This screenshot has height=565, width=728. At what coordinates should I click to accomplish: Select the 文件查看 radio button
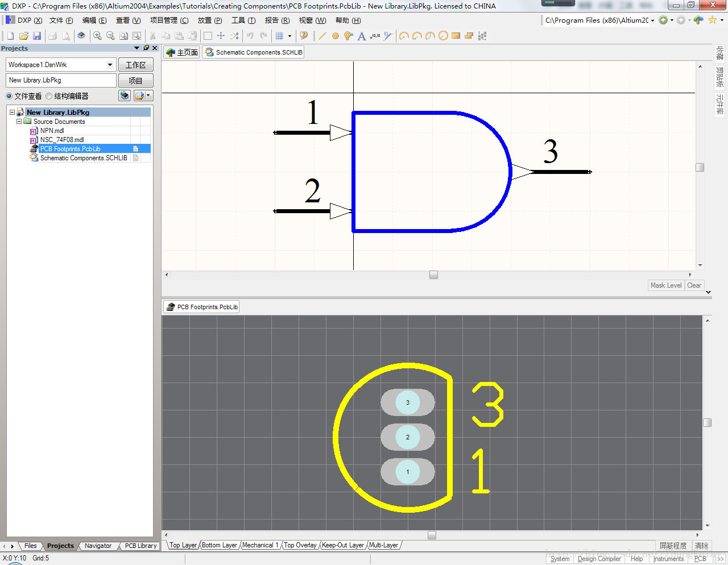click(x=9, y=96)
